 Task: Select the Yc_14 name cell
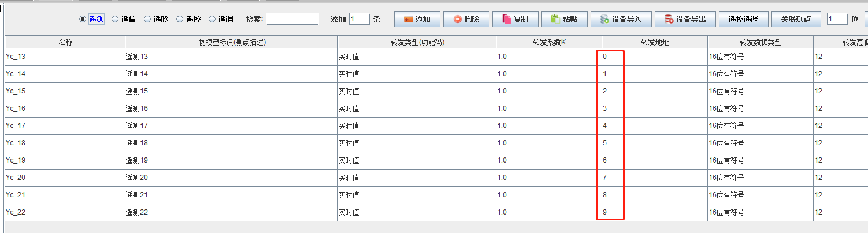[x=65, y=74]
